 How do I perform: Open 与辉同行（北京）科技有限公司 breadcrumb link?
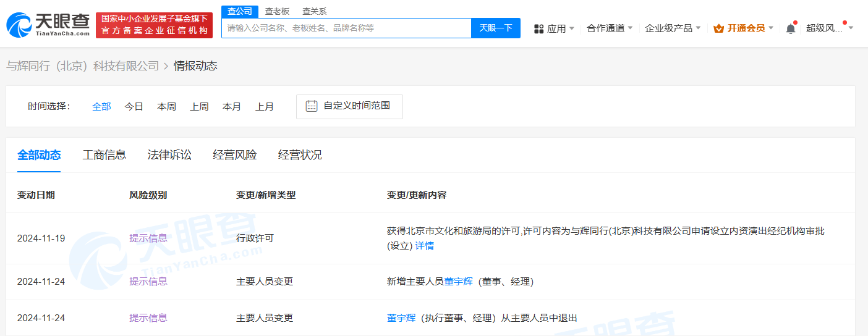click(83, 65)
